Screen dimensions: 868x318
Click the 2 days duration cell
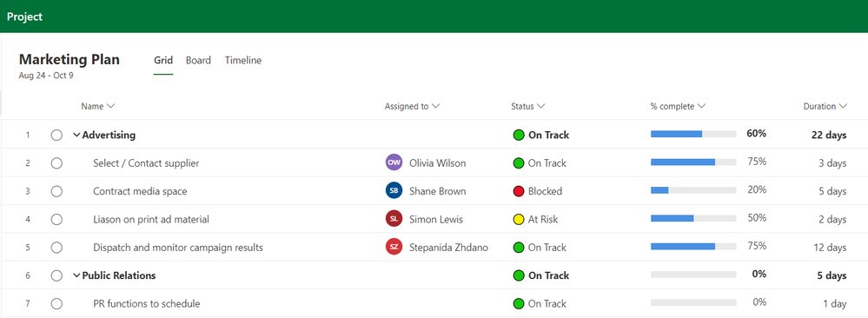(832, 220)
